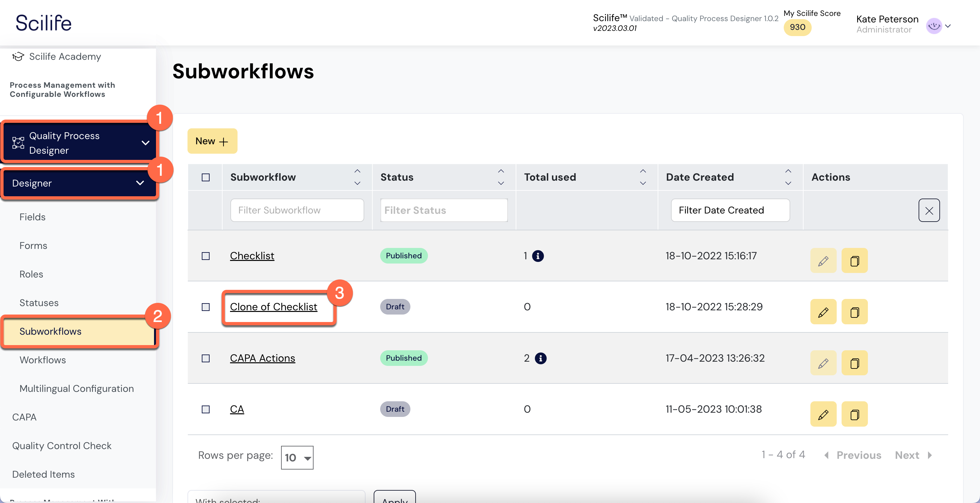This screenshot has height=503, width=980.
Task: Click New button to add subworkflow
Action: pos(212,141)
